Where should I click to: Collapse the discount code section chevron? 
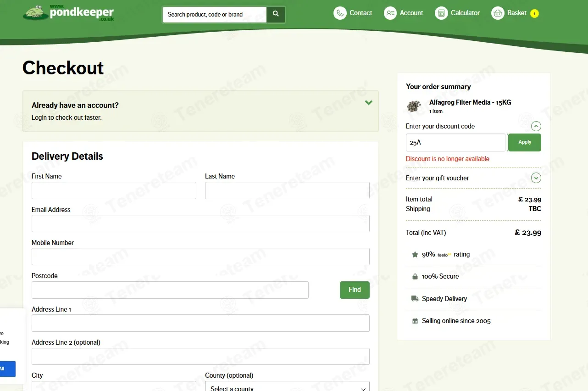click(536, 126)
